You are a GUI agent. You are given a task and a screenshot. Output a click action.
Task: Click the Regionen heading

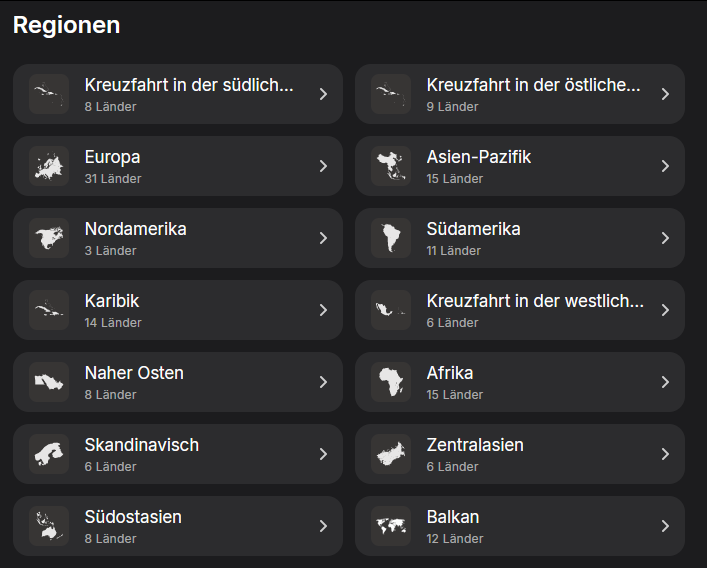click(x=66, y=26)
